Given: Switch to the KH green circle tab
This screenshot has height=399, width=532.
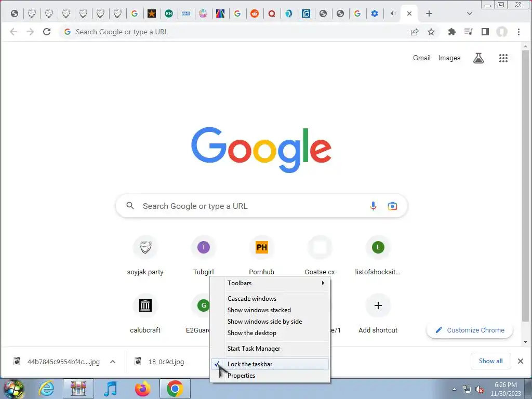Looking at the screenshot, I should pos(169,14).
